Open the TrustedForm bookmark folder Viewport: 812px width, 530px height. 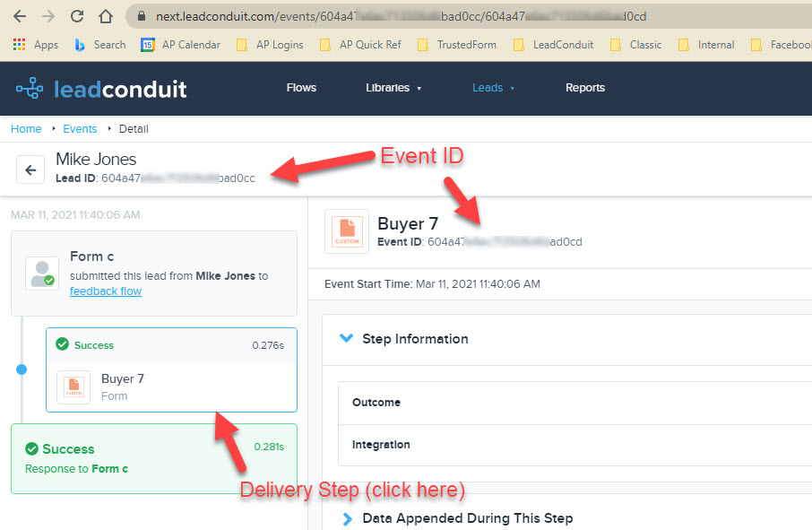[457, 45]
